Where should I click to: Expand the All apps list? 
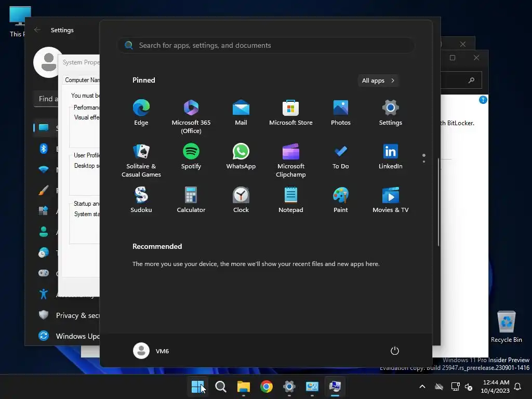coord(378,81)
